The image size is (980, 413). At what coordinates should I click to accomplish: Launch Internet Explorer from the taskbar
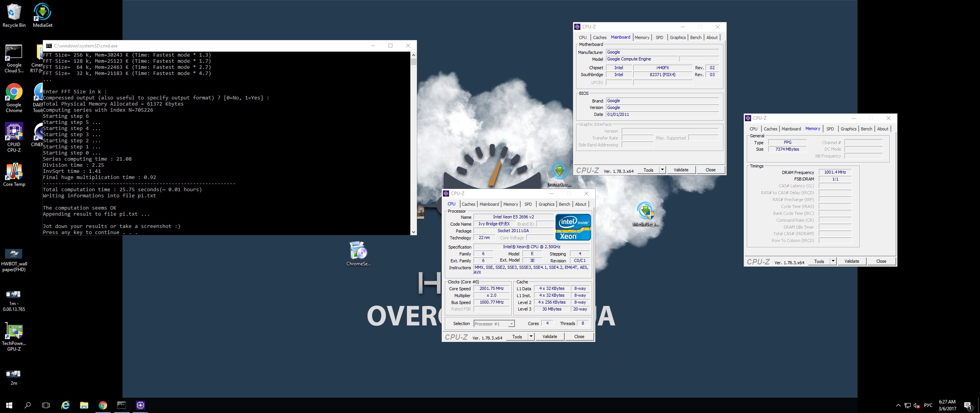pos(65,405)
